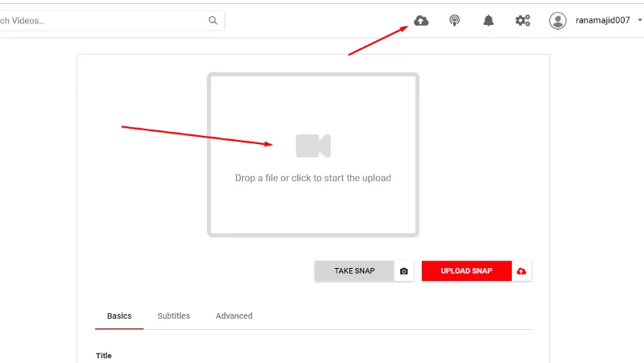This screenshot has height=363, width=644.
Task: Click the ranamajid007 username
Action: pos(602,20)
